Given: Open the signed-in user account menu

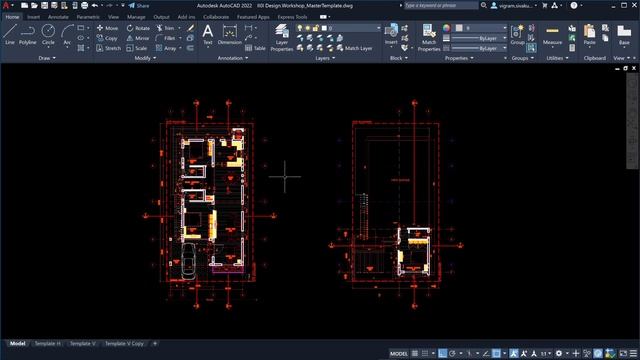Looking at the screenshot, I should click(513, 6).
